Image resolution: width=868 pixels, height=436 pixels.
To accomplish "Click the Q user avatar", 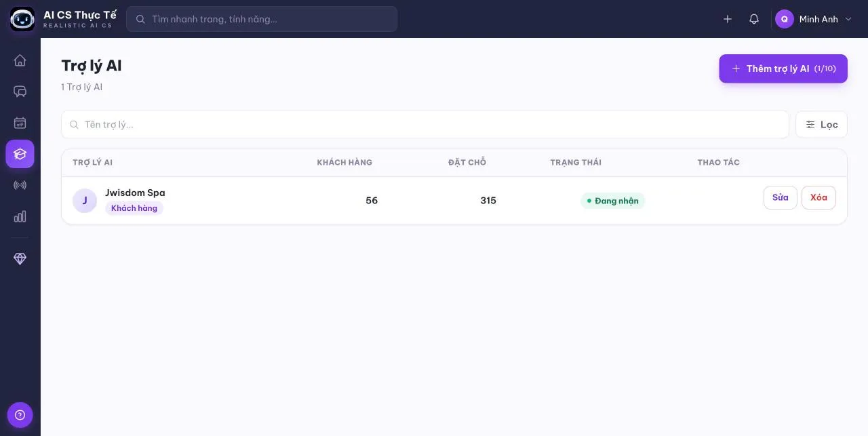I will (785, 19).
